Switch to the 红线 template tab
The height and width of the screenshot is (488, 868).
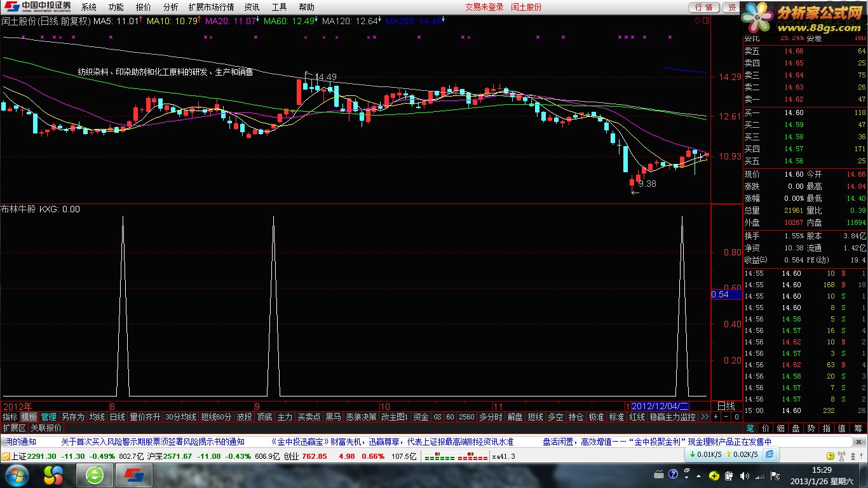pos(637,417)
